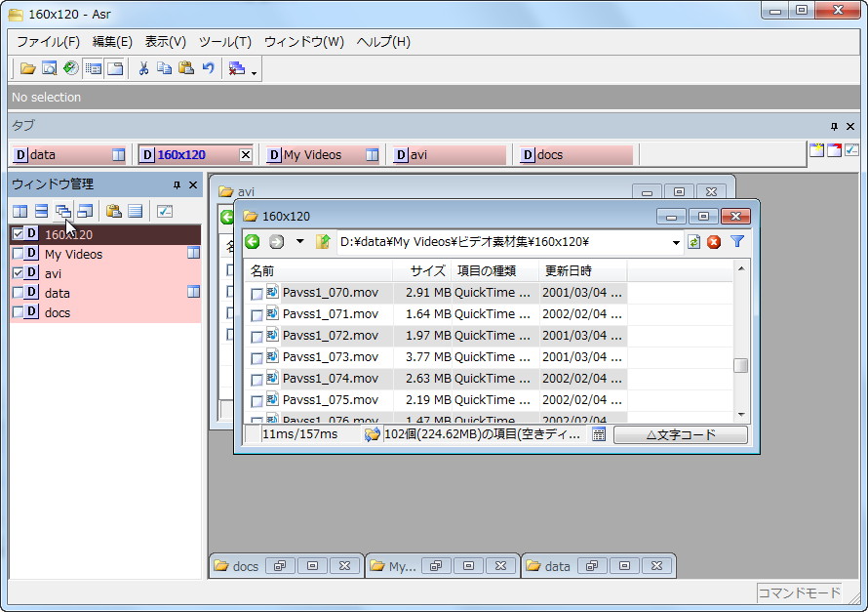Click the folder sync icon in status bar
The height and width of the screenshot is (612, 868).
tap(372, 434)
